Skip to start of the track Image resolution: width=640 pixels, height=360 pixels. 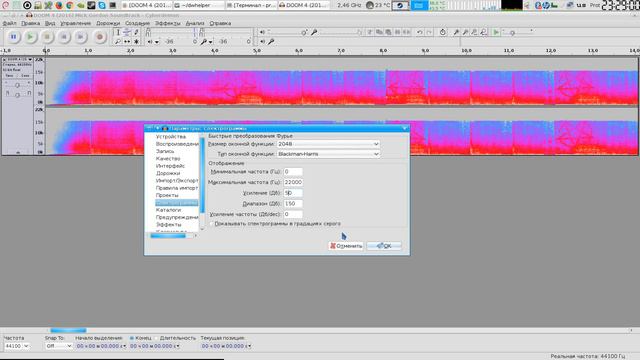(x=64, y=37)
